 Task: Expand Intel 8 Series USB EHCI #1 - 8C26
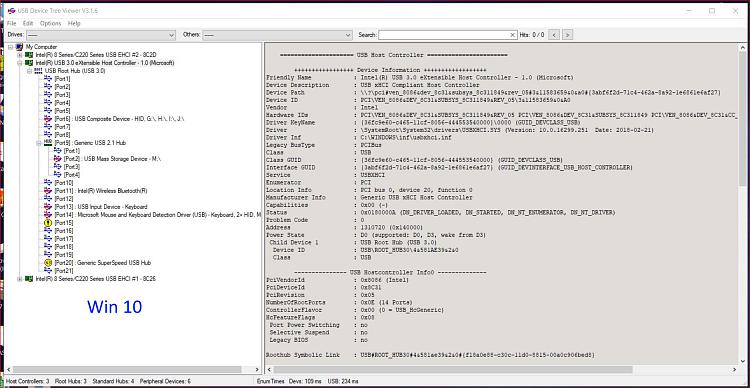tap(20, 278)
